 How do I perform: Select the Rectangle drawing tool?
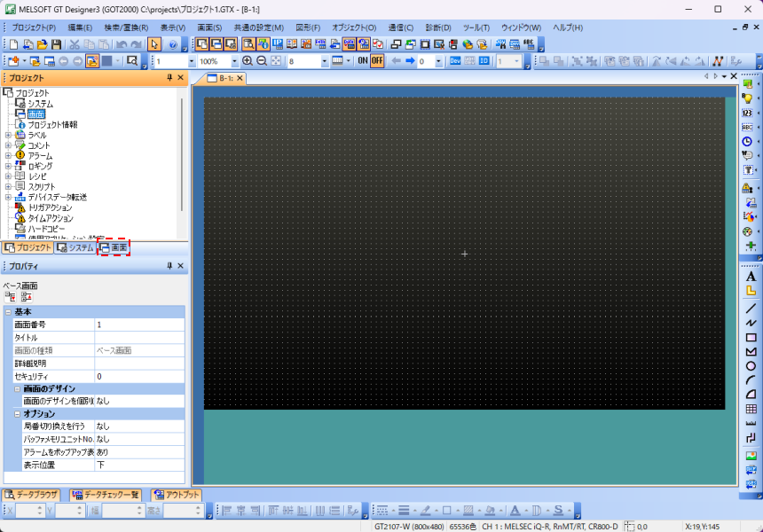(x=750, y=338)
